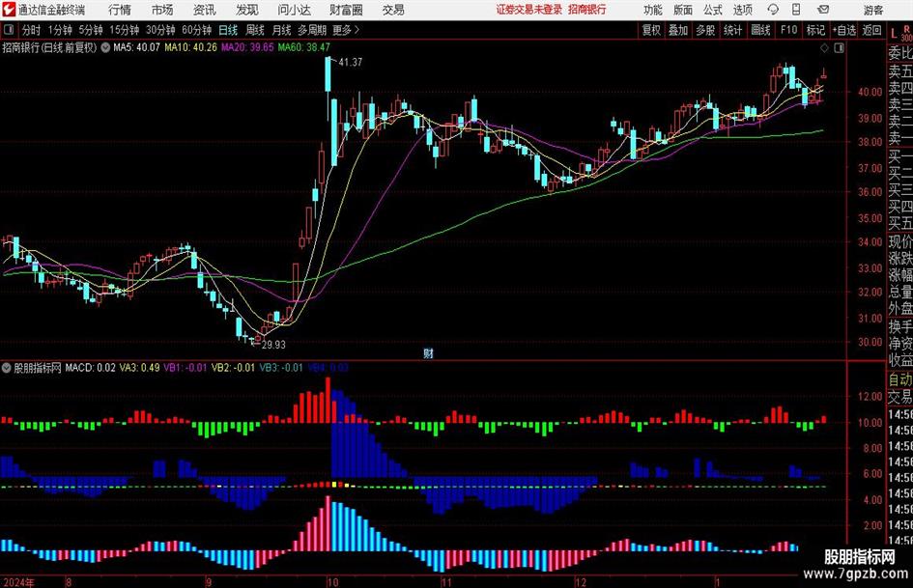The width and height of the screenshot is (913, 588).
Task: Expand the dropdown next to 股朋指标网 indicator
Action: [x=7, y=367]
